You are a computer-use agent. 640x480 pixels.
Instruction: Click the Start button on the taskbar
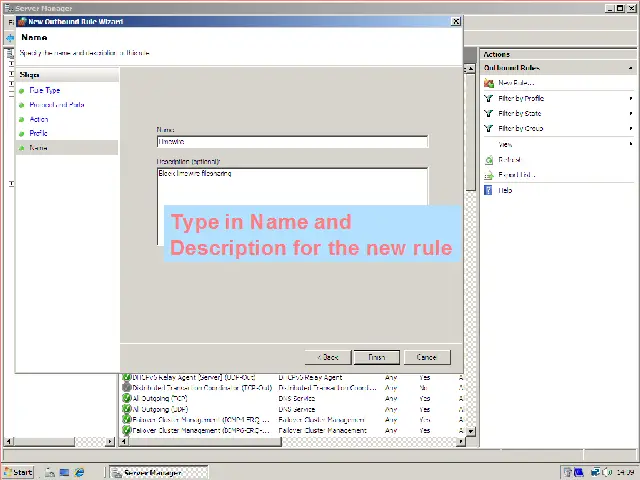18,472
